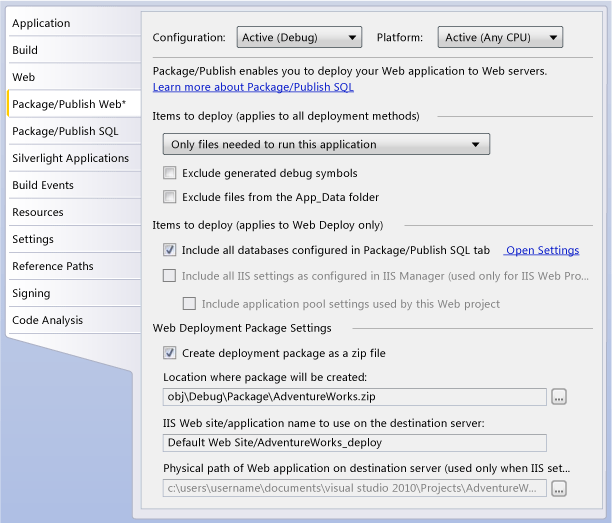612x523 pixels.
Task: Select the Reference Paths tab
Action: coord(74,266)
